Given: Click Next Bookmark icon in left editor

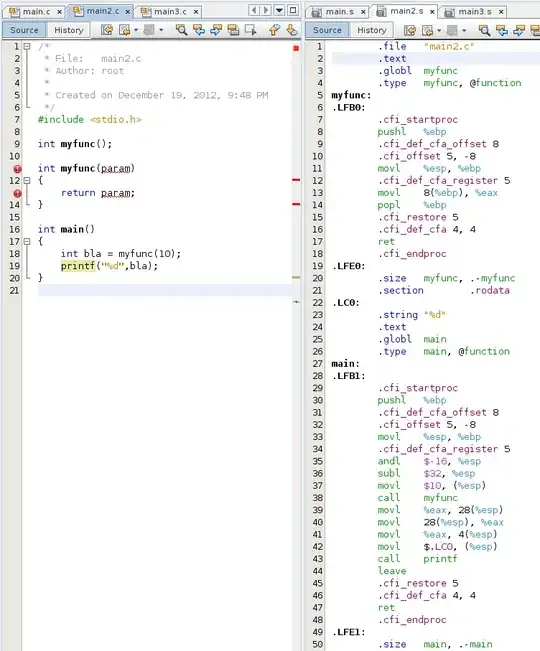Looking at the screenshot, I should [292, 30].
